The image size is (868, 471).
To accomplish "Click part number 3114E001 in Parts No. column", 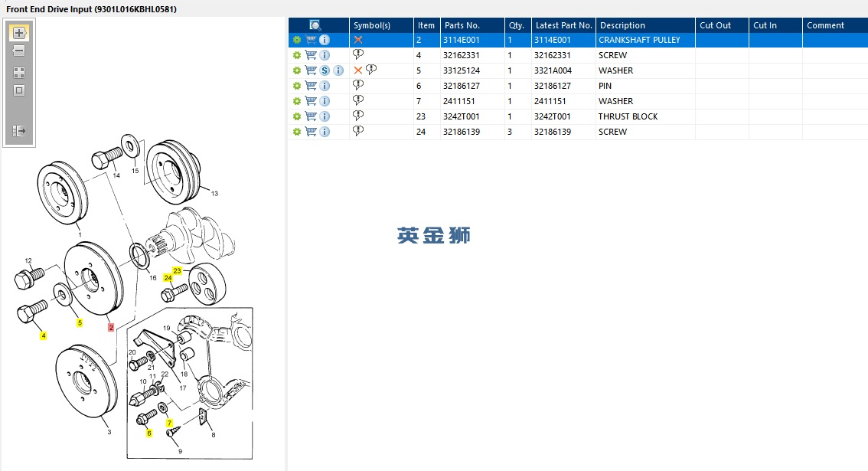I will pyautogui.click(x=461, y=40).
